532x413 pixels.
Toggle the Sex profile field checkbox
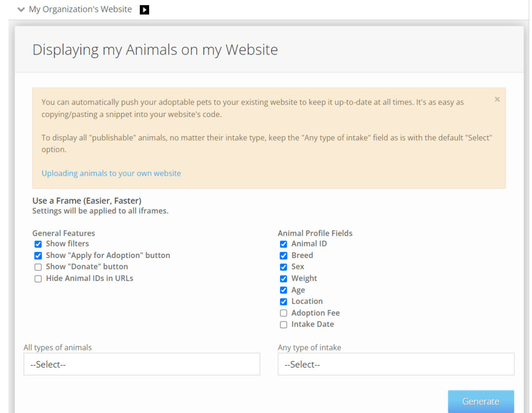283,267
